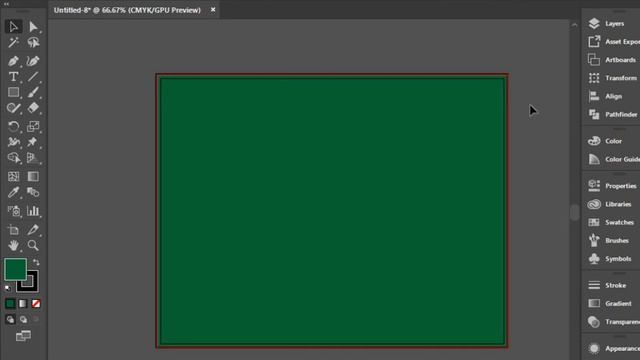Activate the Scale tool
The image size is (640, 360).
[33, 127]
